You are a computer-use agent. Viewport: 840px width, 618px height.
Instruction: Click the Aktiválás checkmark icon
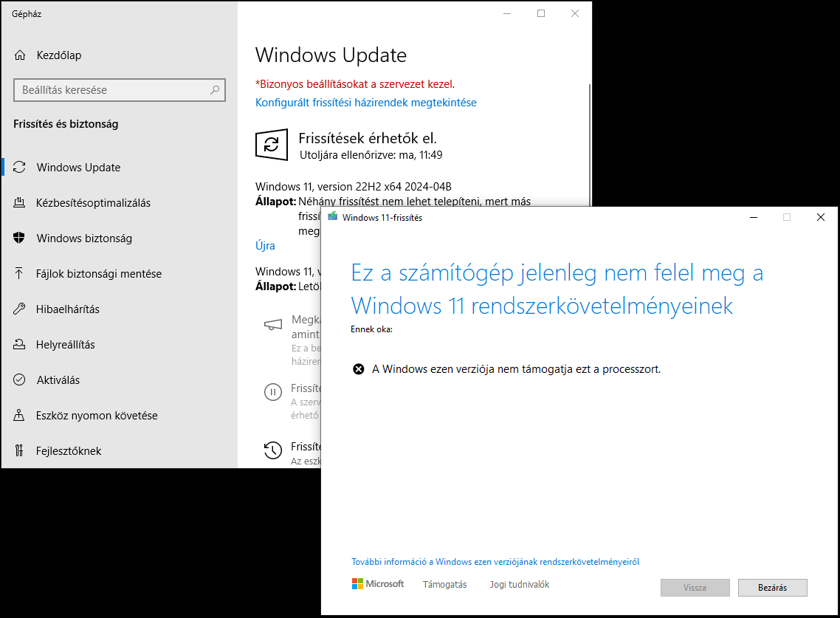19,380
